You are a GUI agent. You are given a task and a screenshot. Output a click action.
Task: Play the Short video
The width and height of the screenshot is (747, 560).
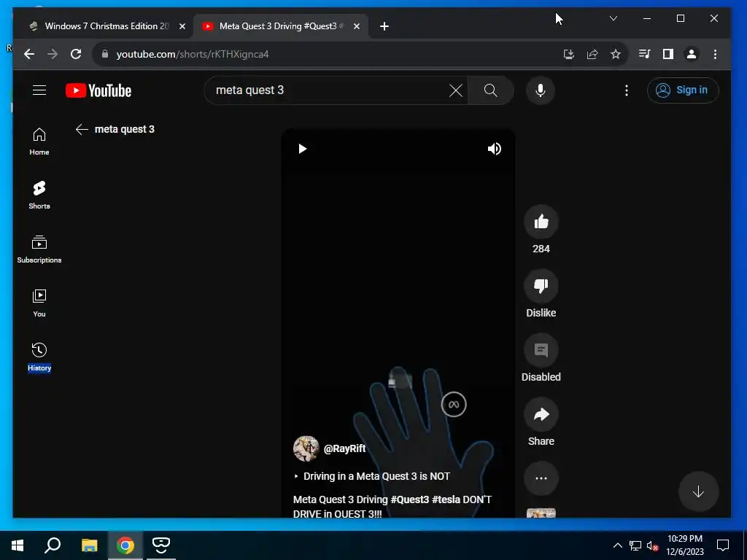coord(303,149)
